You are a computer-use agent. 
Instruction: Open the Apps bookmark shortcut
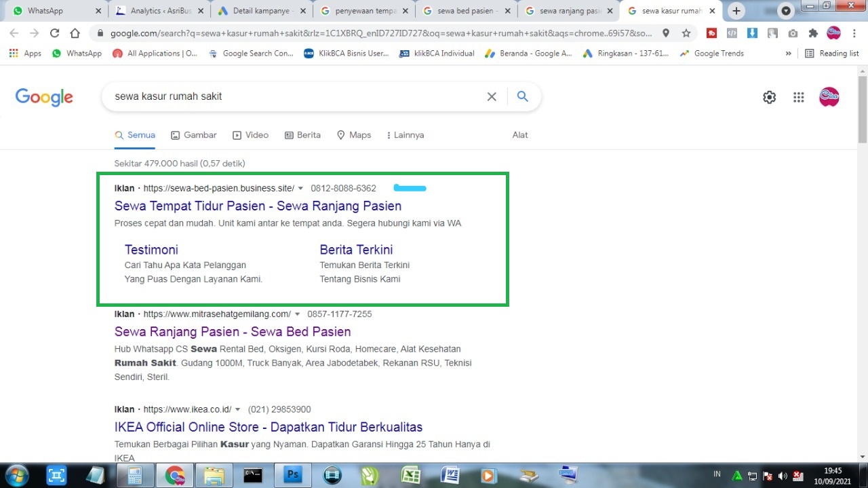click(26, 53)
